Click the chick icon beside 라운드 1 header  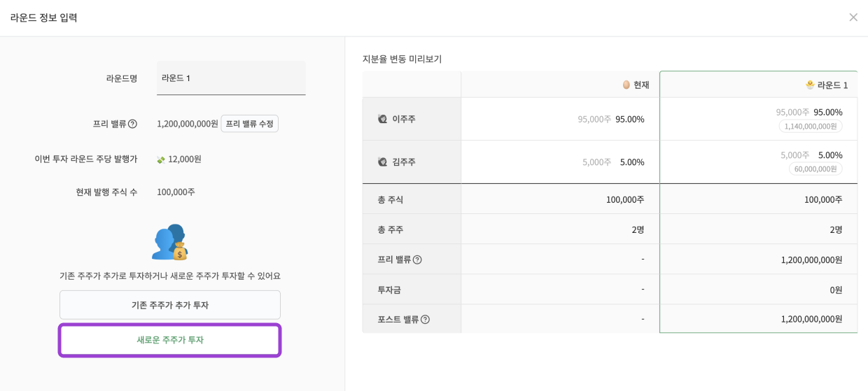[x=810, y=85]
